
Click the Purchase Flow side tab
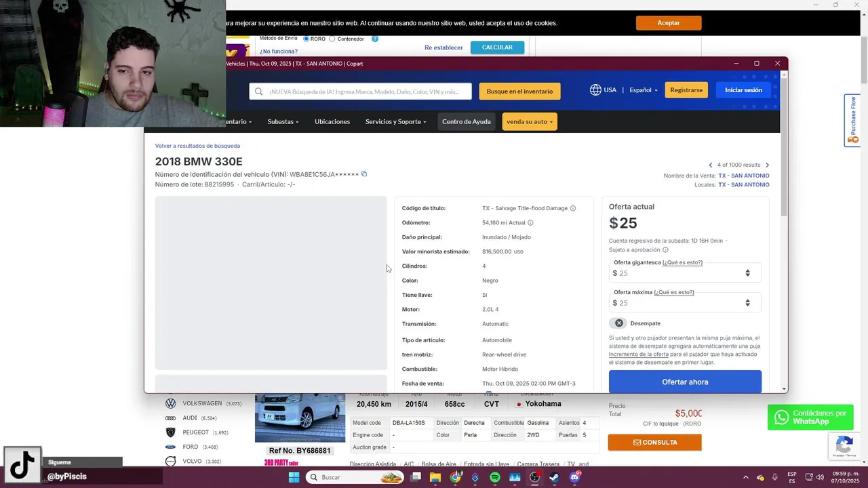[x=852, y=120]
